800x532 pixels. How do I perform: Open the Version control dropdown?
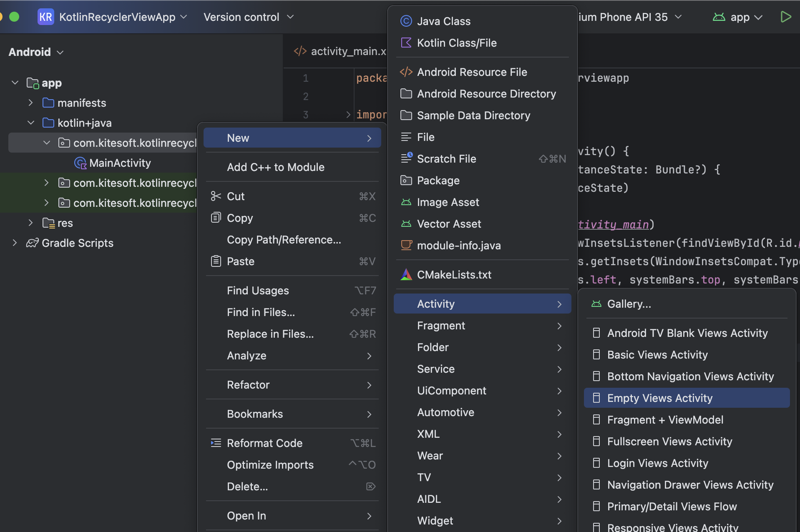click(249, 17)
